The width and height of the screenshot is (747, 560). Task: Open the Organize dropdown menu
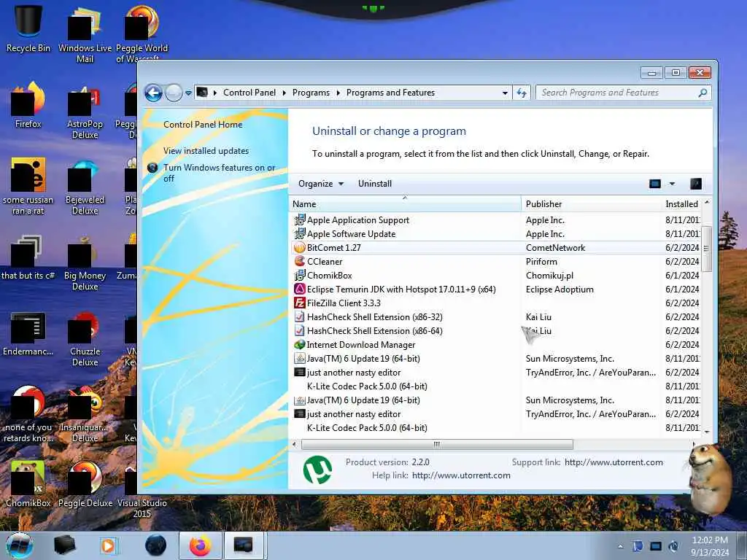click(x=321, y=184)
